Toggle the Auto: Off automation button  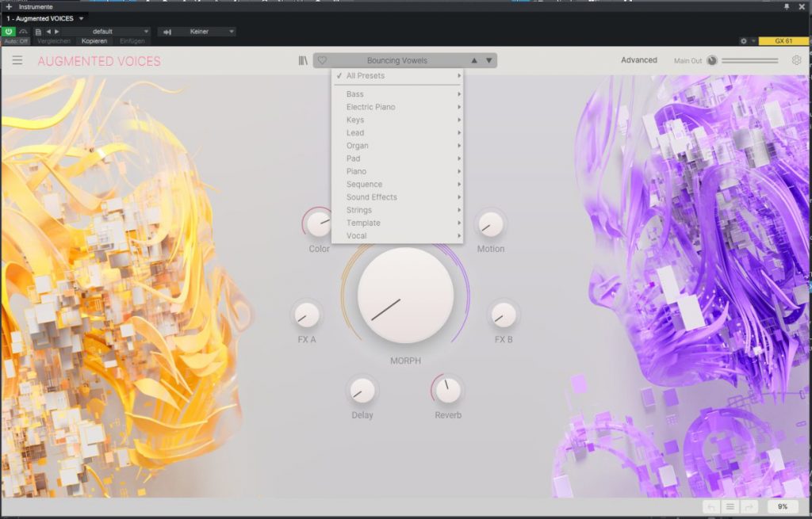click(16, 41)
